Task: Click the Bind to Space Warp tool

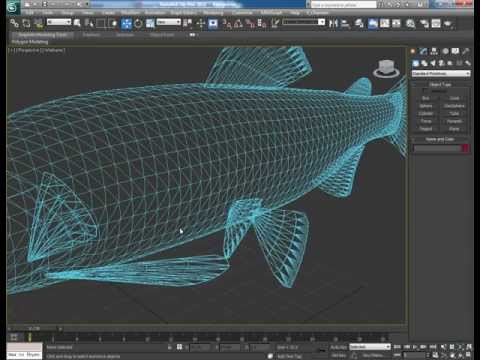Action: [38, 23]
